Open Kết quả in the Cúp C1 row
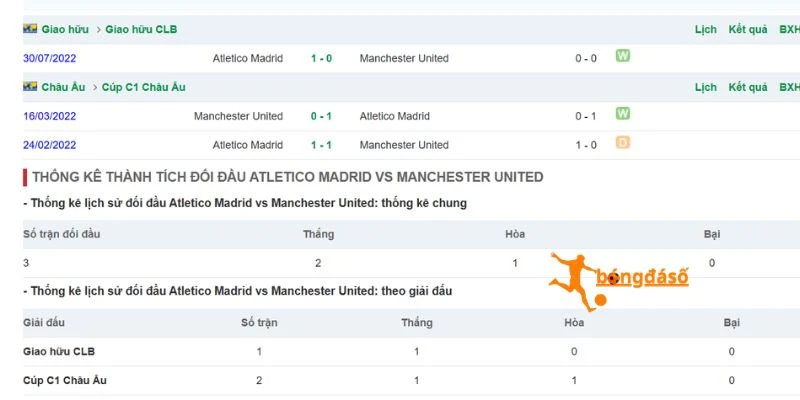800x400 pixels. 748,87
